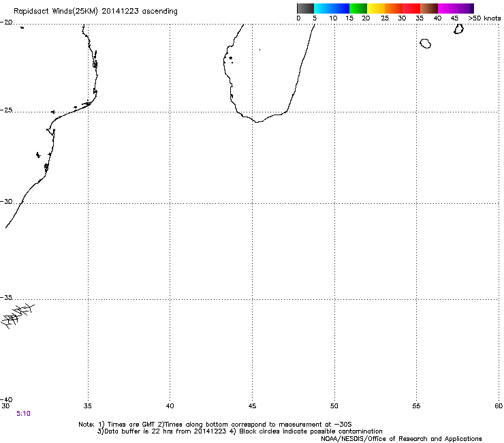Click the -40 latitude axis label
This screenshot has width=504, height=443.
pyautogui.click(x=6, y=399)
